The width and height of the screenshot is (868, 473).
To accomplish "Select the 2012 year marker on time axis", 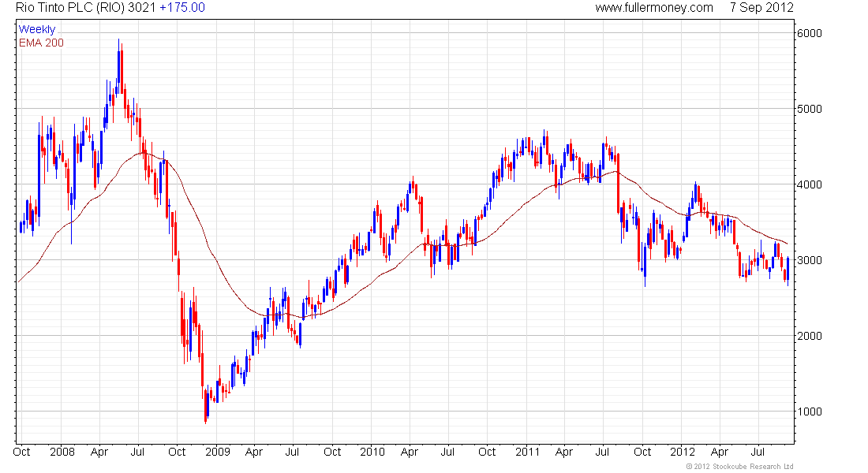I will pyautogui.click(x=682, y=452).
